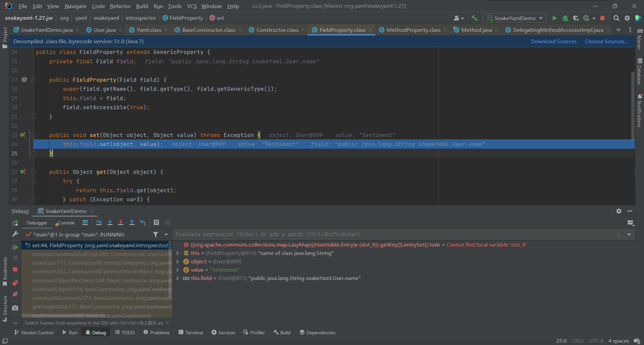This screenshot has width=644, height=345.
Task: Click the UTF-8 encoding status item
Action: (596, 341)
